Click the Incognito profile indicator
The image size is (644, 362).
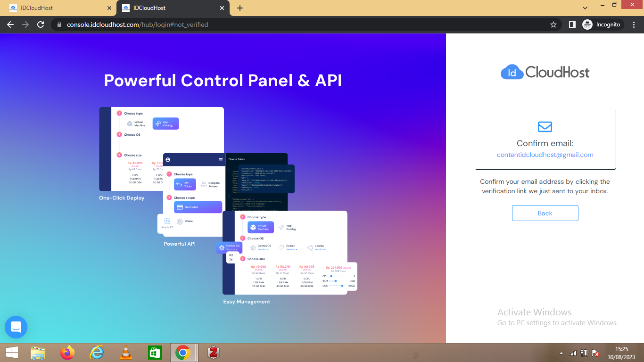point(603,25)
